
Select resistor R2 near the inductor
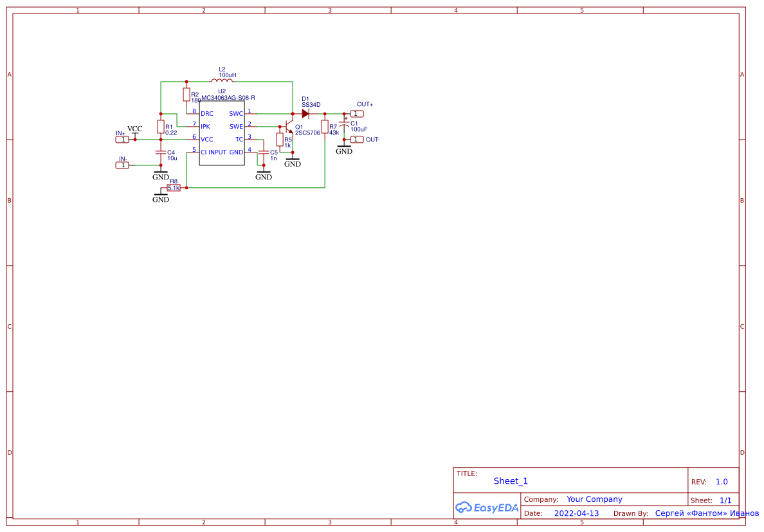[187, 95]
